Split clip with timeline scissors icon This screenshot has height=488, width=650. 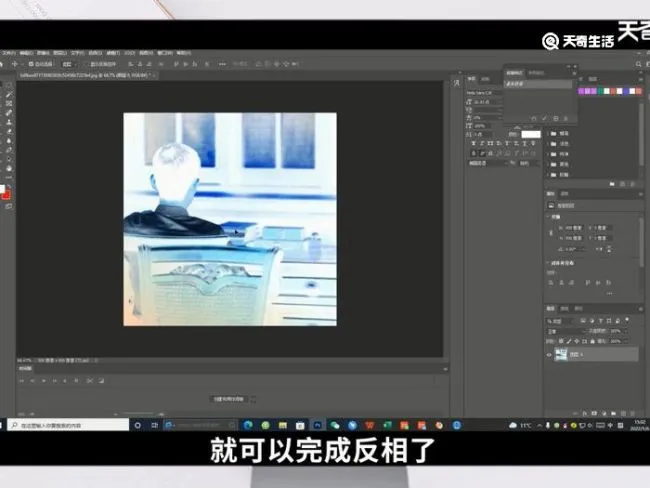90,381
